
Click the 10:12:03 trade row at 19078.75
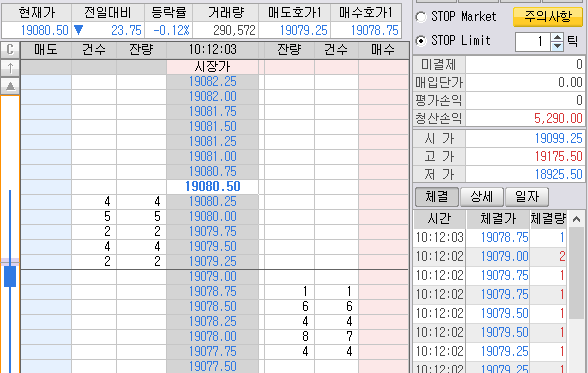[x=490, y=238]
